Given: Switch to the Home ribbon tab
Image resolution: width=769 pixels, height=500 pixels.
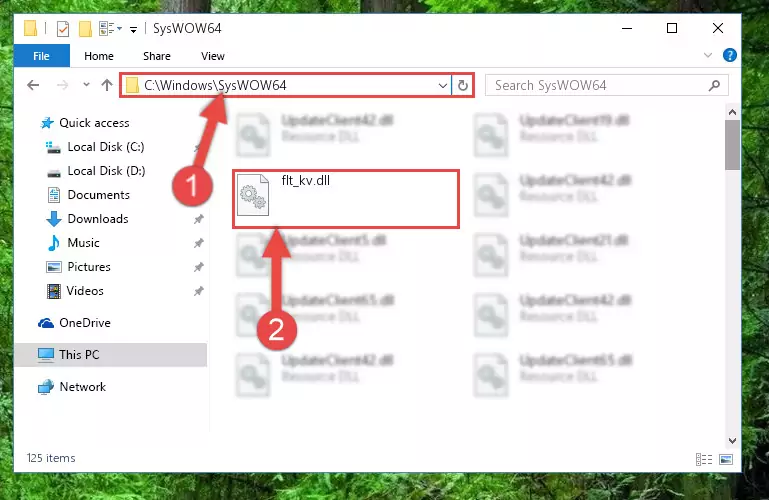Looking at the screenshot, I should tap(99, 56).
